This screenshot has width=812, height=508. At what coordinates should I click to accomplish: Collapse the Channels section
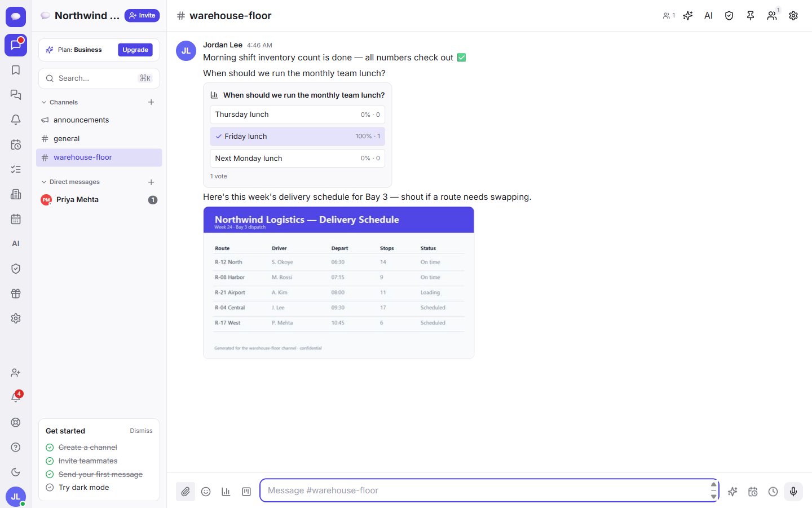pos(60,102)
